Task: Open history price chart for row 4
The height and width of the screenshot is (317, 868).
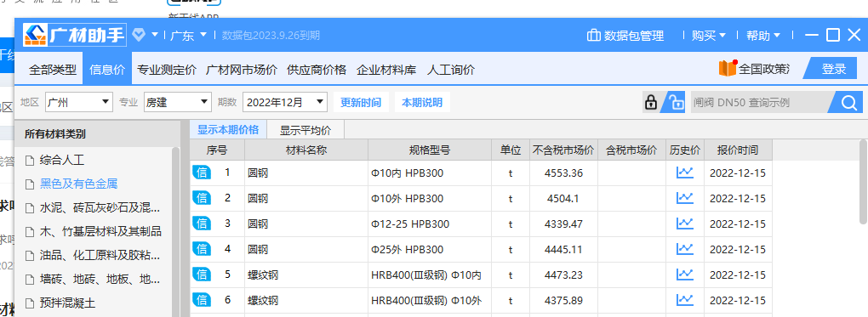Action: [685, 249]
